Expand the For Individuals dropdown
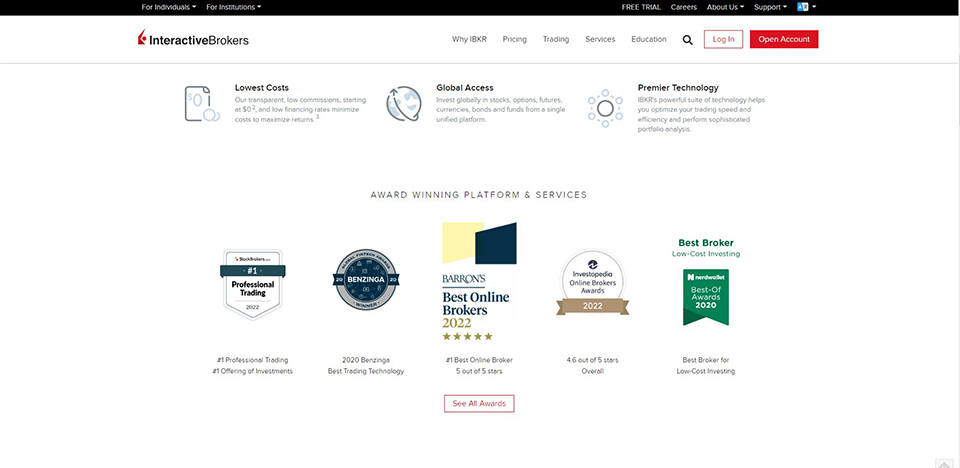960x468 pixels. (x=169, y=7)
